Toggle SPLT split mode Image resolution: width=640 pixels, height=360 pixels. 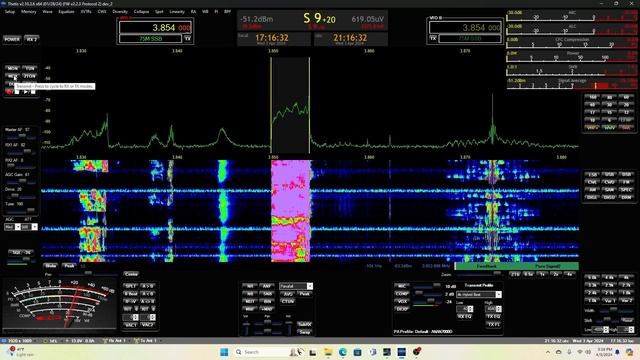[131, 286]
